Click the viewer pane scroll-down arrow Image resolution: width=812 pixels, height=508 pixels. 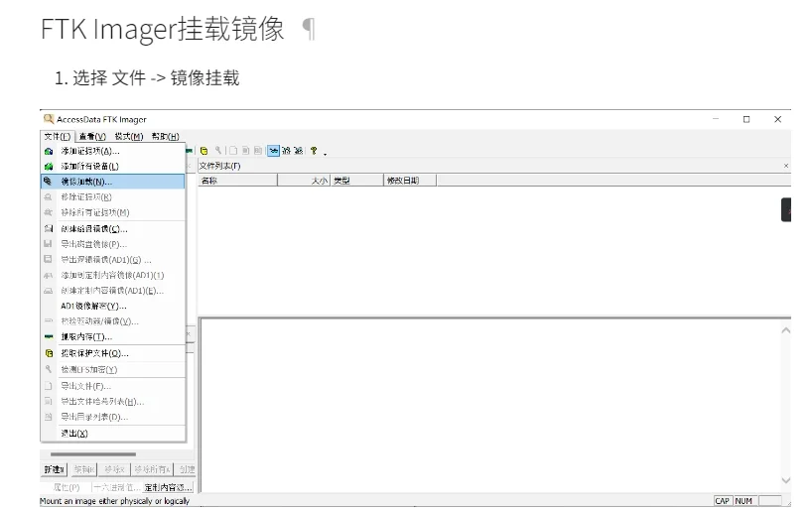point(785,480)
